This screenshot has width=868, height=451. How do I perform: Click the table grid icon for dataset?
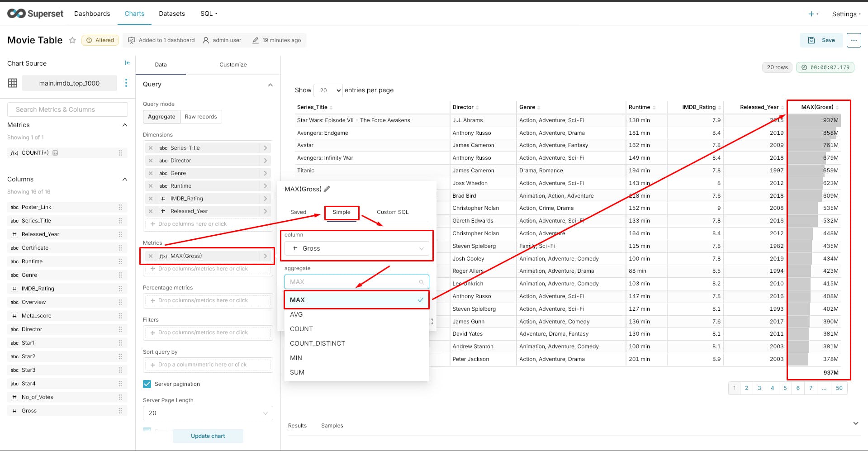[13, 83]
